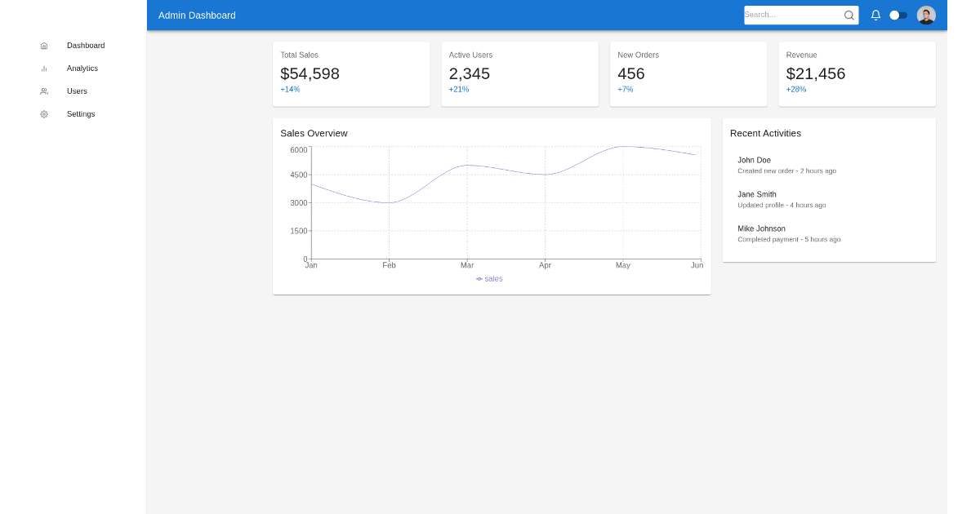Open the Analytics menu item
Image resolution: width=980 pixels, height=514 pixels.
[82, 69]
